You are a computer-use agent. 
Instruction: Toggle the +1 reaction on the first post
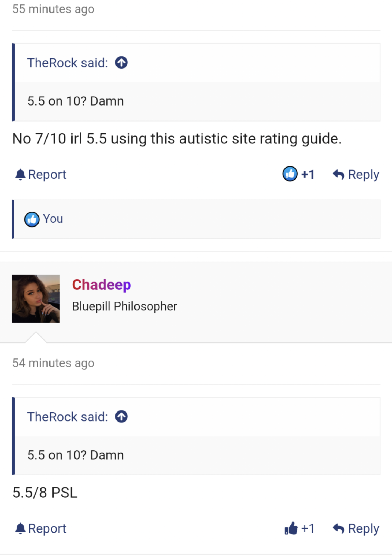pos(308,175)
